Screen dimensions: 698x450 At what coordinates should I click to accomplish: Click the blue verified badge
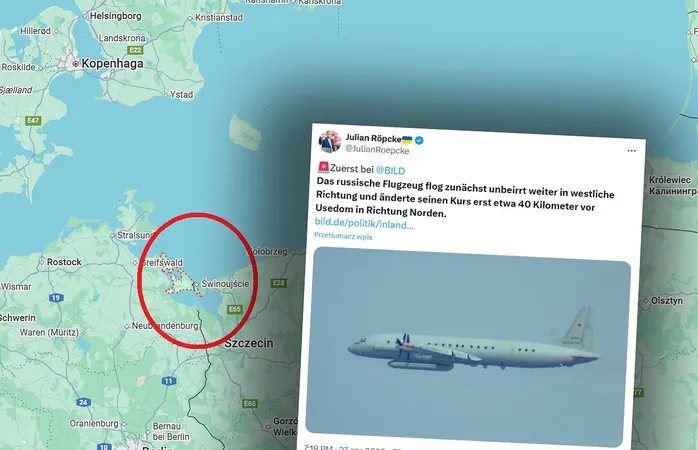click(419, 141)
